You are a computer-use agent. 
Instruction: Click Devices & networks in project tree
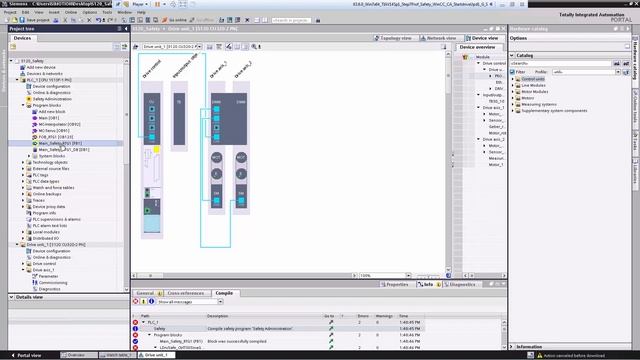(44, 73)
